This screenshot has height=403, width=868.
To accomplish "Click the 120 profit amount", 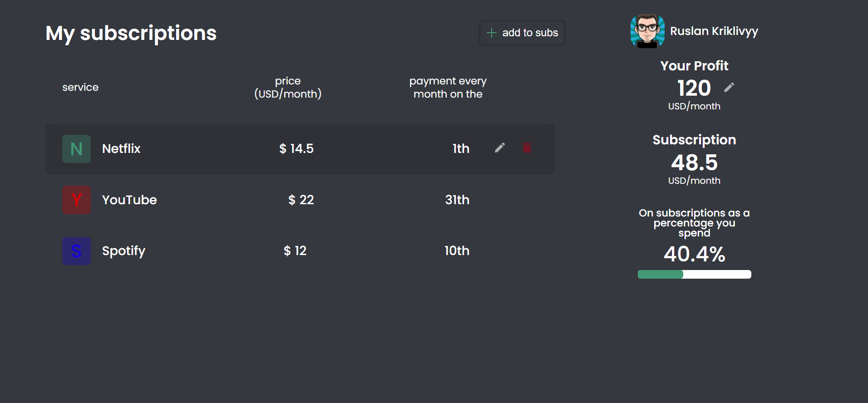I will tap(694, 88).
